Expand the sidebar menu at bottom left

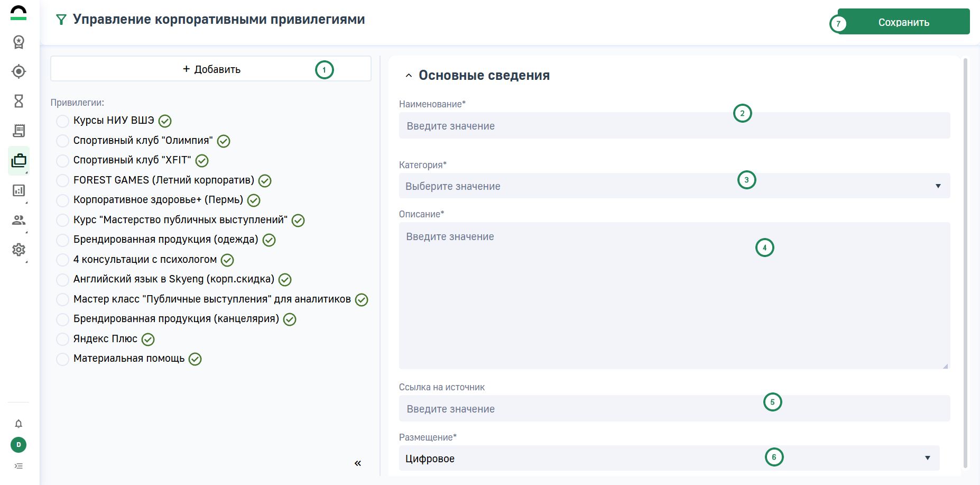[19, 466]
